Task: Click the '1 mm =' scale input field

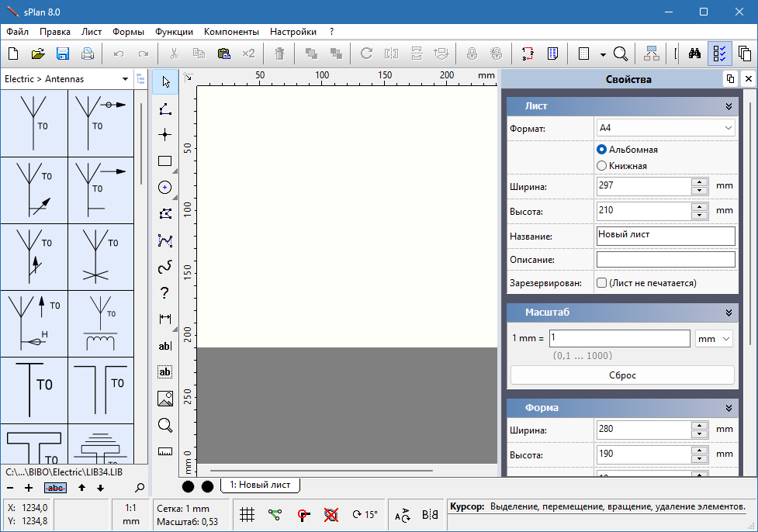Action: click(x=619, y=339)
